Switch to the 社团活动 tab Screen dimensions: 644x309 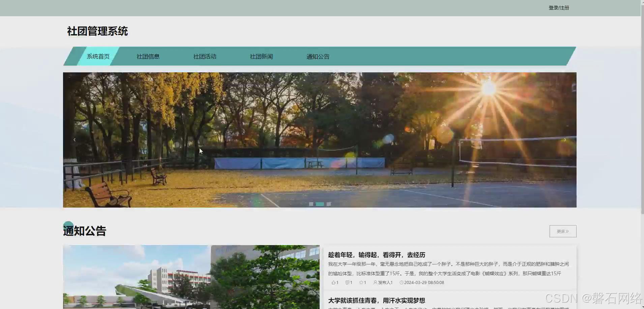[204, 56]
